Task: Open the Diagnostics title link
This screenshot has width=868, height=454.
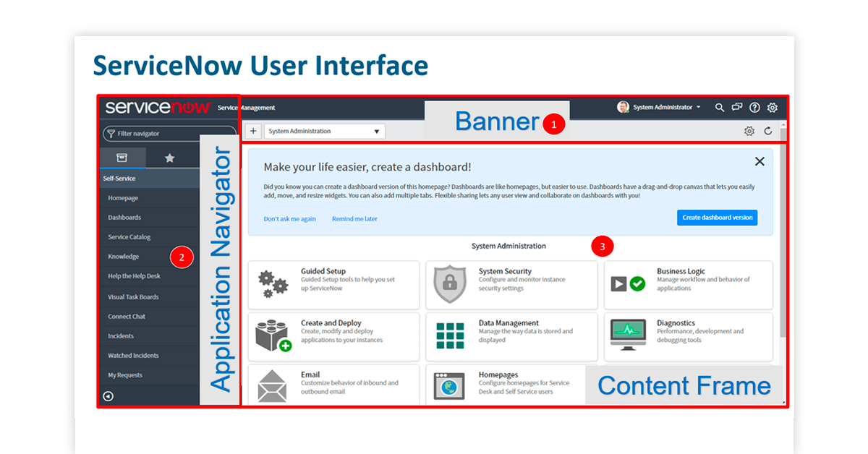Action: [x=676, y=323]
